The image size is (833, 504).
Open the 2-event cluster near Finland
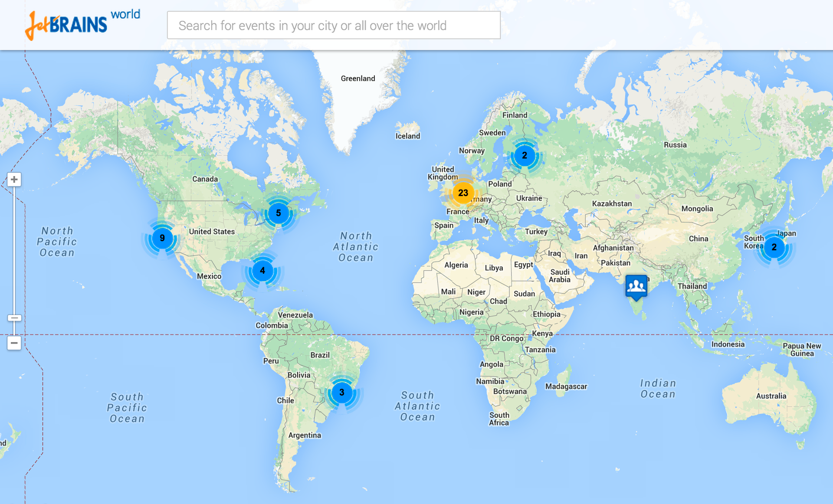click(x=524, y=155)
